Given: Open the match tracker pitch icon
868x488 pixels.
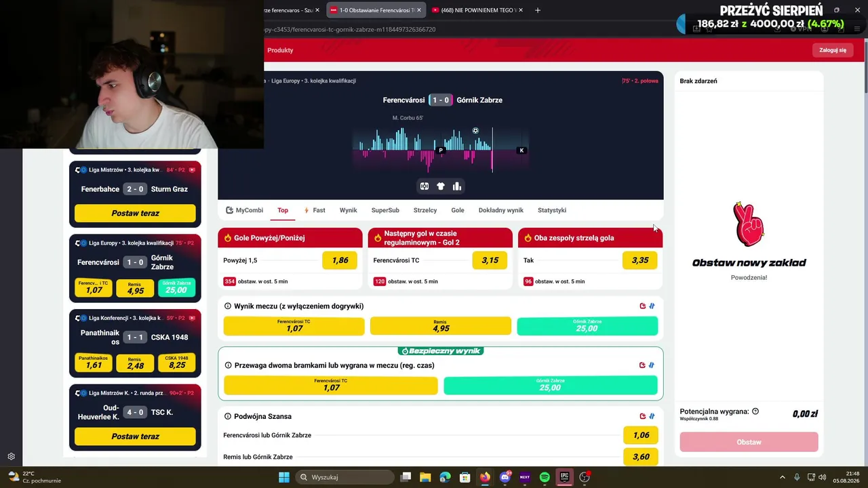Looking at the screenshot, I should coord(425,186).
